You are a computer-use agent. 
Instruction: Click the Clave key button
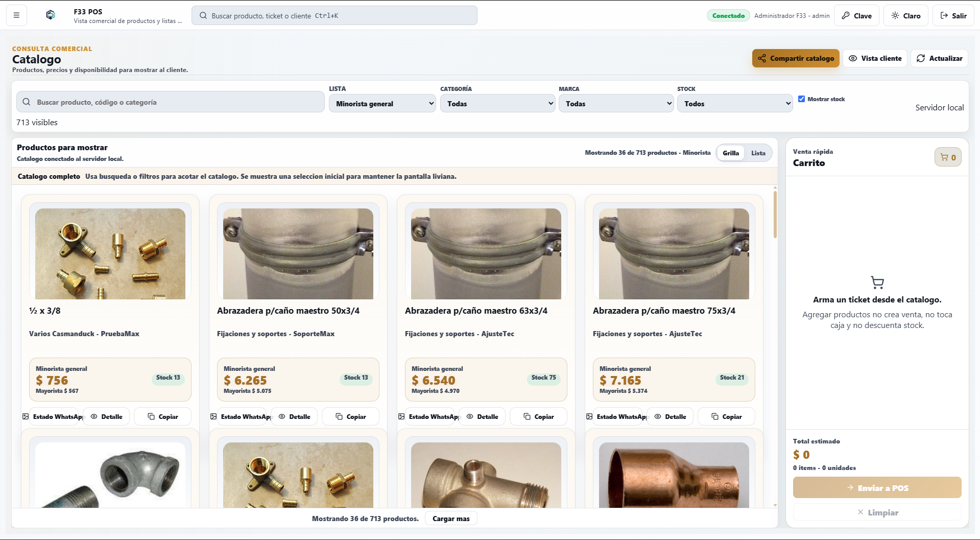click(856, 15)
